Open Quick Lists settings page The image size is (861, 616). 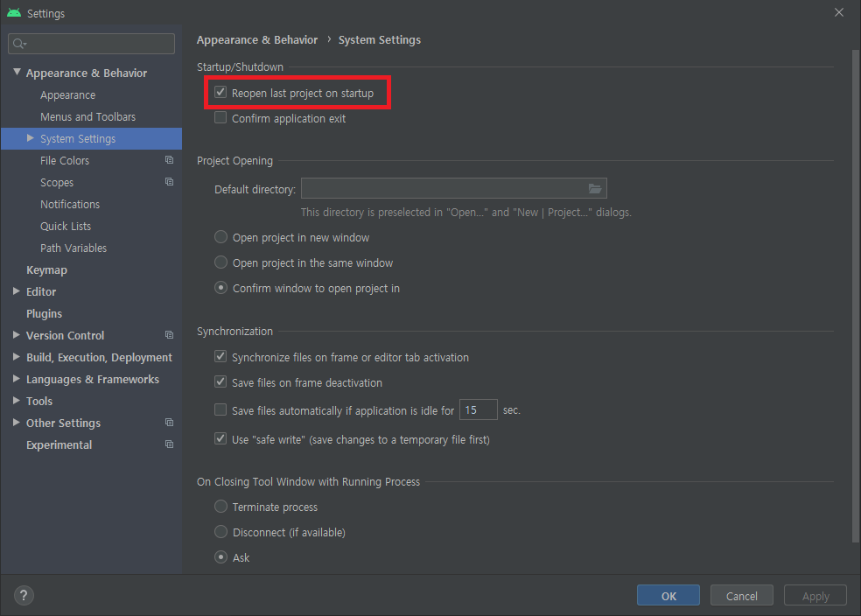point(66,227)
